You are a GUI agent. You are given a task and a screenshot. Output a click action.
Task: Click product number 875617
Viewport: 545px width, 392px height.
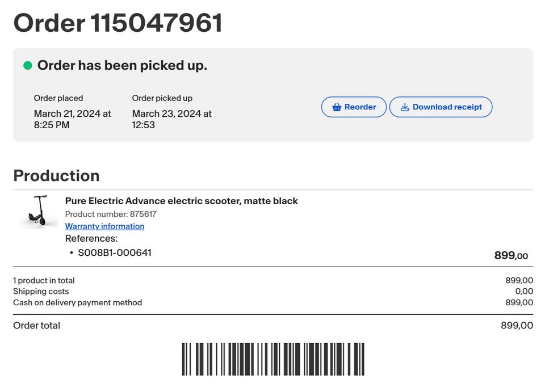click(111, 214)
